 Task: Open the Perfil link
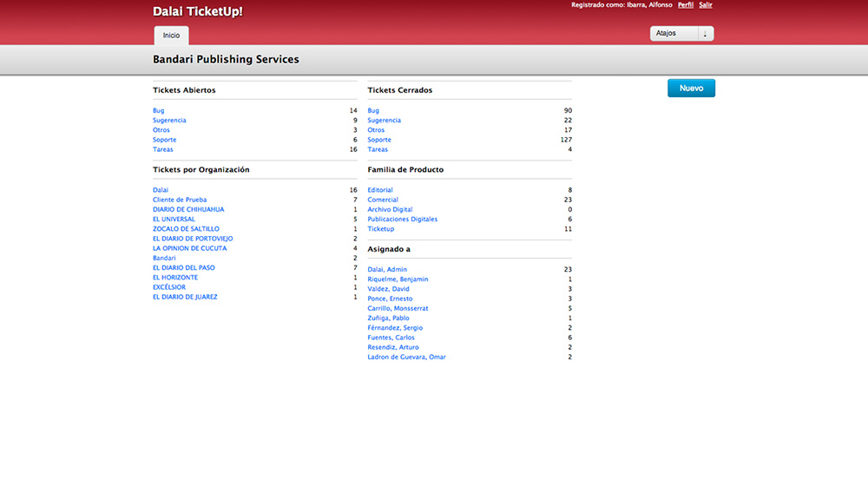coord(685,5)
